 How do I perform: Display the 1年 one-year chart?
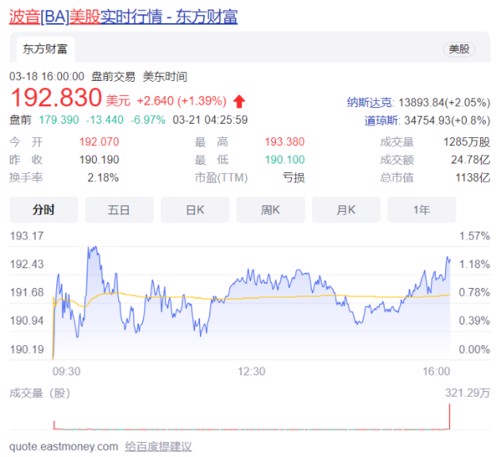tap(422, 210)
